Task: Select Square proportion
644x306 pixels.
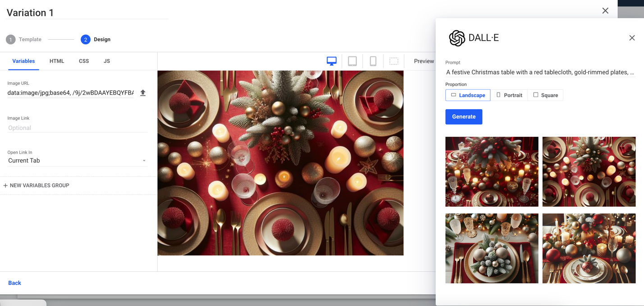Action: [x=545, y=95]
